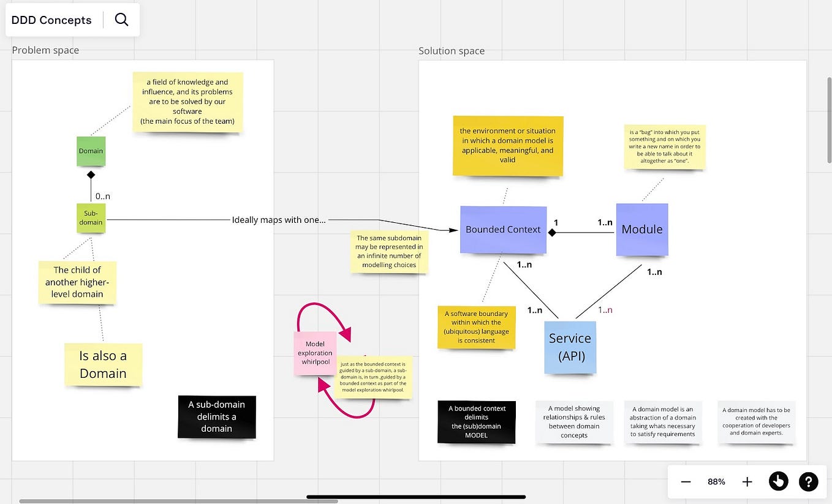Click the Solution space frame label
Image resolution: width=832 pixels, height=504 pixels.
[452, 51]
